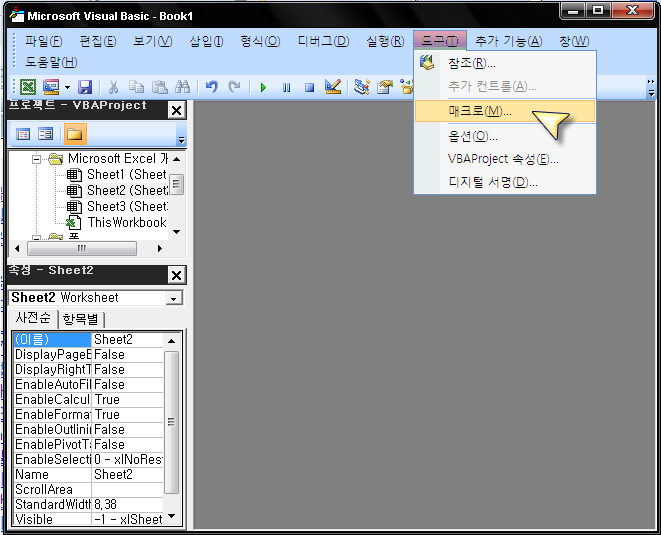Toggle Folders icon in project panel
Viewport: 661px width, 535px height.
pyautogui.click(x=75, y=134)
